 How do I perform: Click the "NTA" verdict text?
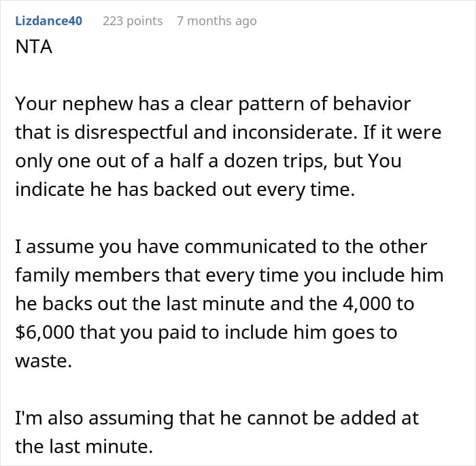pos(33,48)
